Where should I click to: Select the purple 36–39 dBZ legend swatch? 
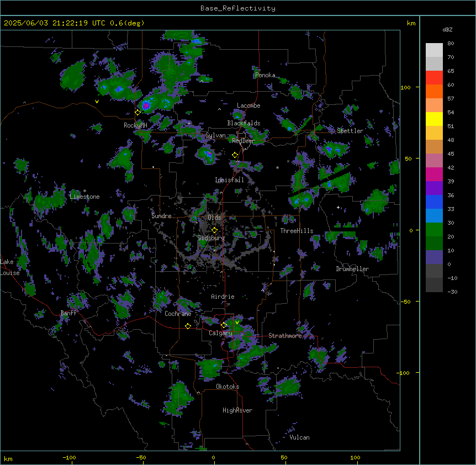434,188
